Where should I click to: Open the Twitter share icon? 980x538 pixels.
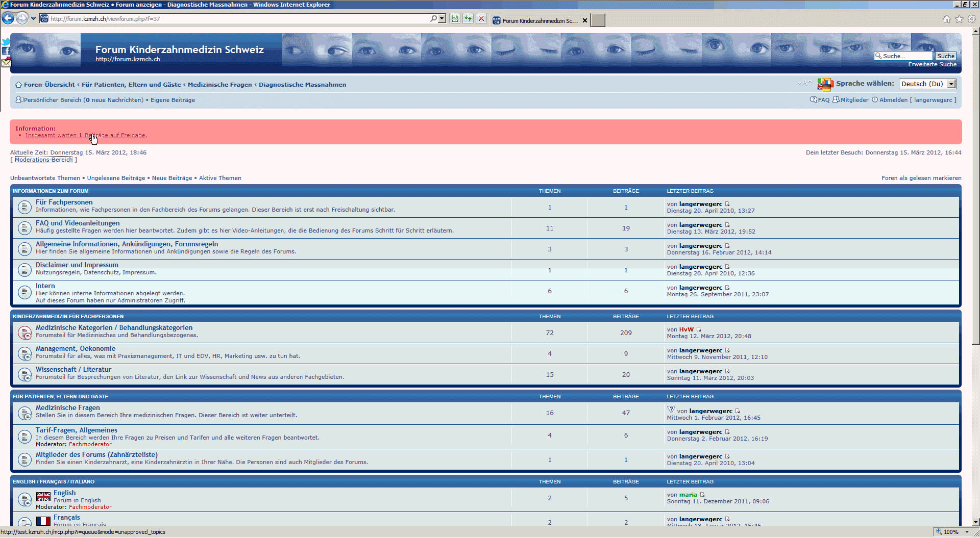[x=6, y=42]
